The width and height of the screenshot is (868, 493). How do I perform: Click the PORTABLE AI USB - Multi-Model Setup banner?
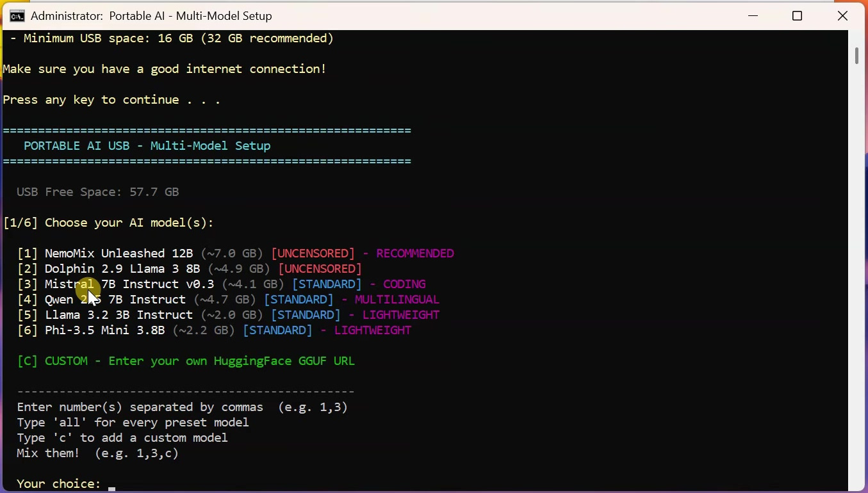[x=147, y=146]
